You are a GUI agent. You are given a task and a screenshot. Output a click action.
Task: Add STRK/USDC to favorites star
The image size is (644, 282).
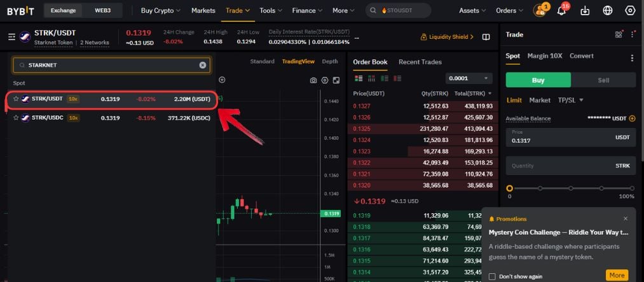[x=16, y=118]
